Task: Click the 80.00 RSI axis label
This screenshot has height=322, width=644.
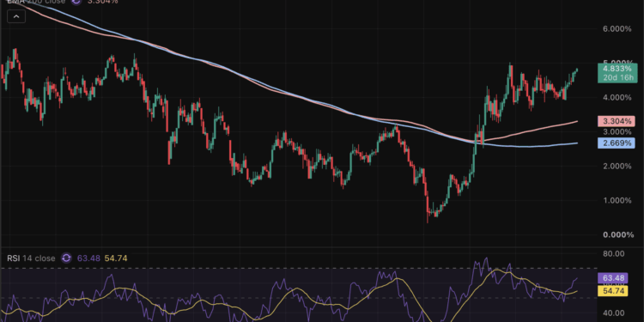Action: (614, 254)
